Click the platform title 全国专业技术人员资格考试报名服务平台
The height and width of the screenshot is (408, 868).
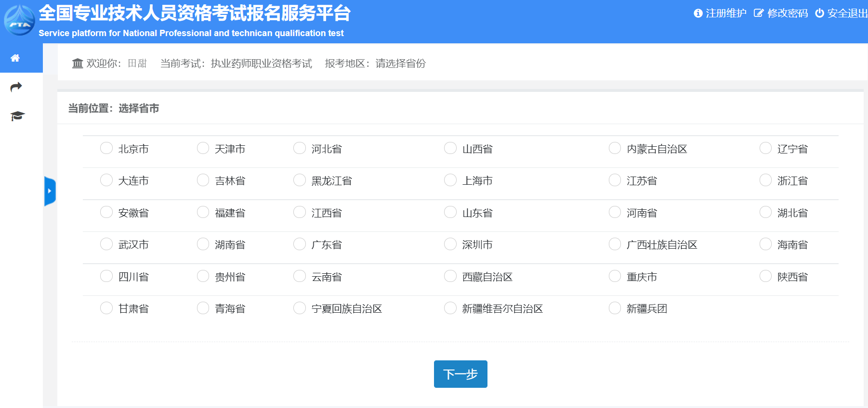coord(195,13)
